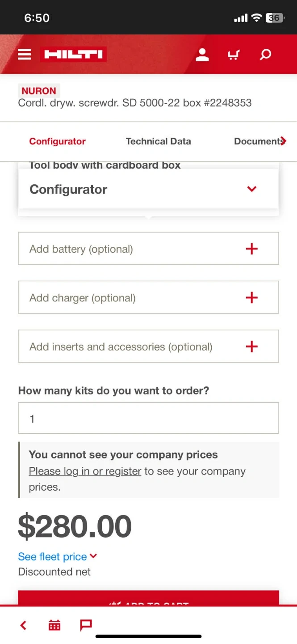The width and height of the screenshot is (297, 644).
Task: Open the hamburger menu
Action: [25, 55]
